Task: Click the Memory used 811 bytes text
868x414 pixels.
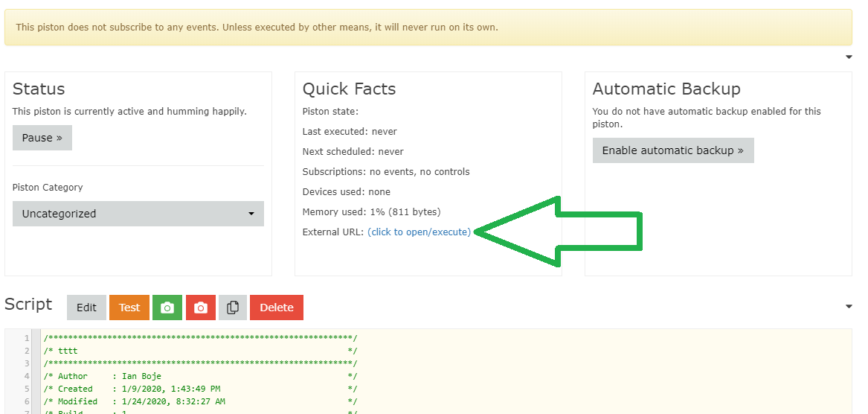Action: (371, 211)
